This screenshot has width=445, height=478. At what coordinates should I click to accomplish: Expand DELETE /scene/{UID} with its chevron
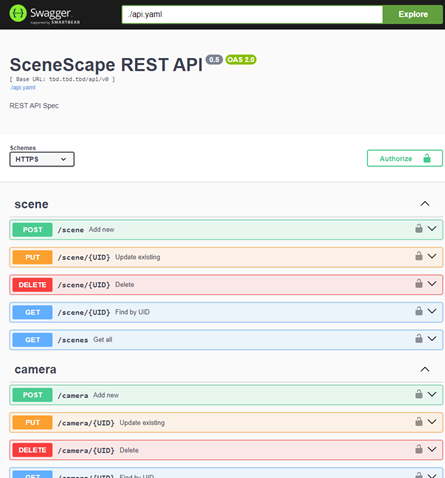(432, 284)
